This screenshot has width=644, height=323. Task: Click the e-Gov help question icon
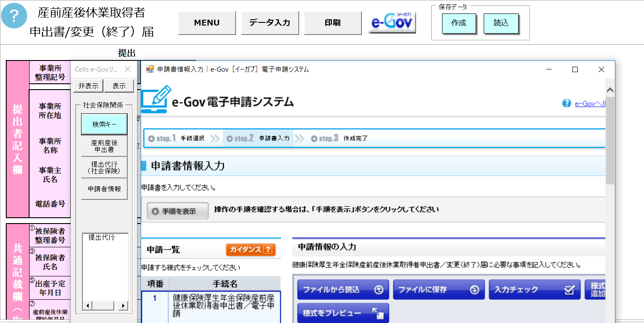click(x=567, y=103)
